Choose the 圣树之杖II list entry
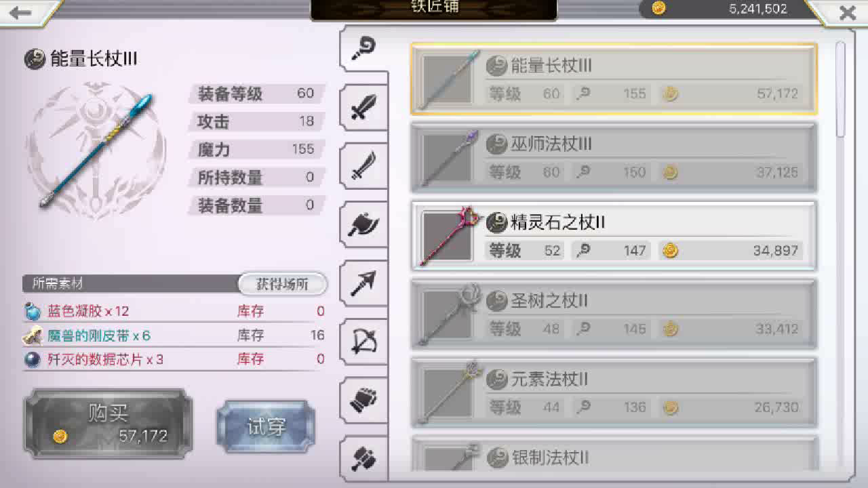Image resolution: width=868 pixels, height=488 pixels. [614, 314]
